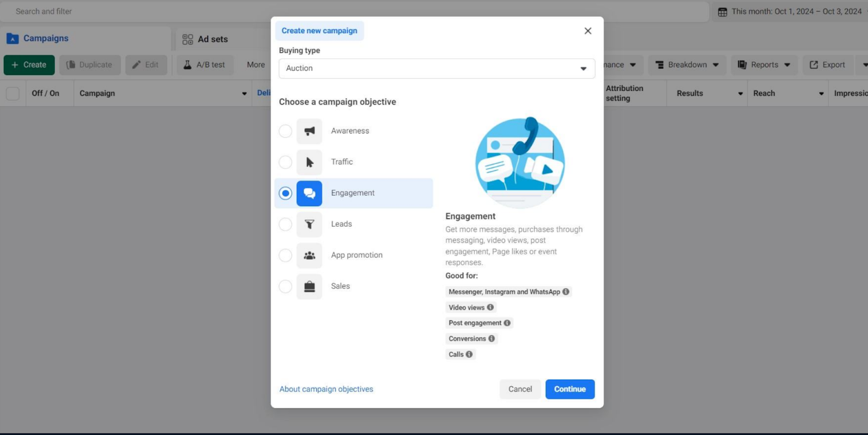Open the Buying type Auction dropdown
The width and height of the screenshot is (868, 435).
tap(437, 68)
